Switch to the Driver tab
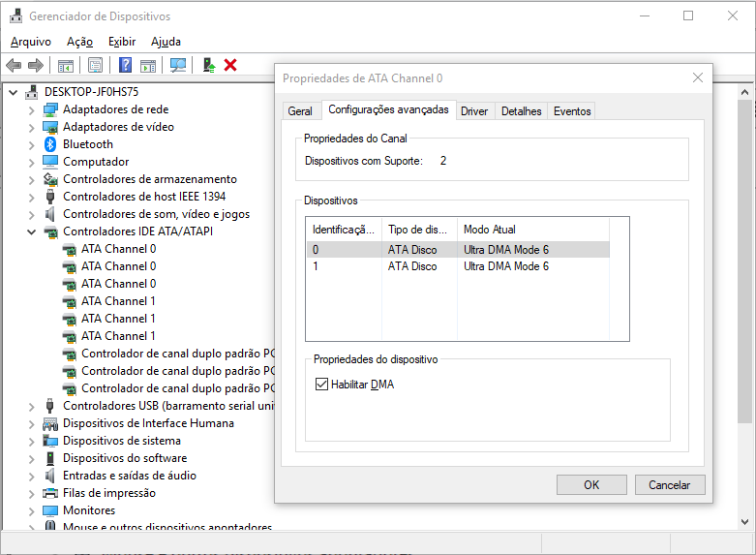 point(474,111)
